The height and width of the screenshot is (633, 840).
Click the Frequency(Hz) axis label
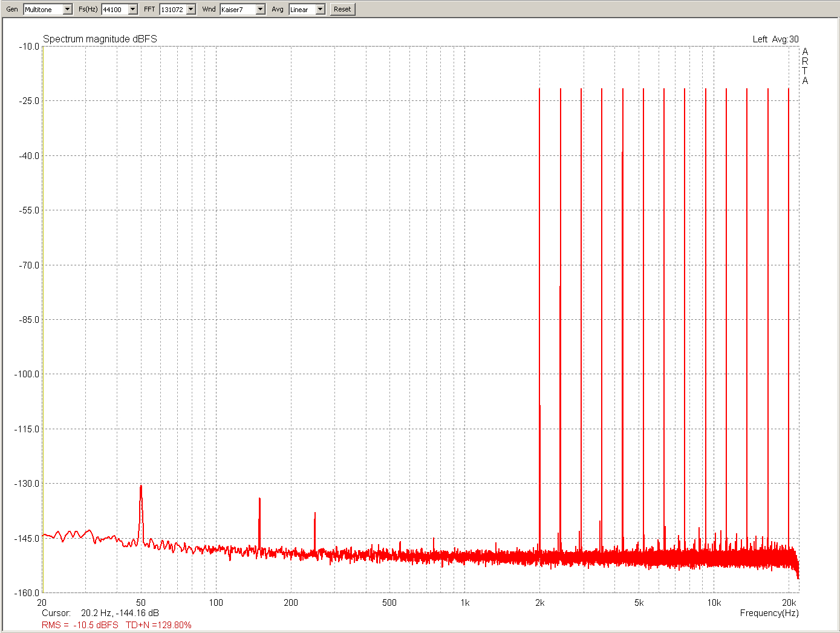(x=769, y=613)
